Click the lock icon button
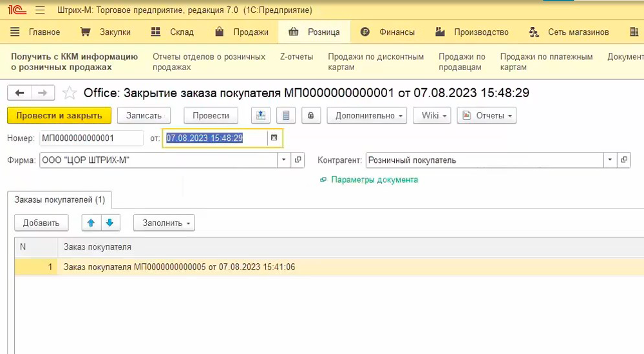The height and width of the screenshot is (354, 644). pos(311,116)
